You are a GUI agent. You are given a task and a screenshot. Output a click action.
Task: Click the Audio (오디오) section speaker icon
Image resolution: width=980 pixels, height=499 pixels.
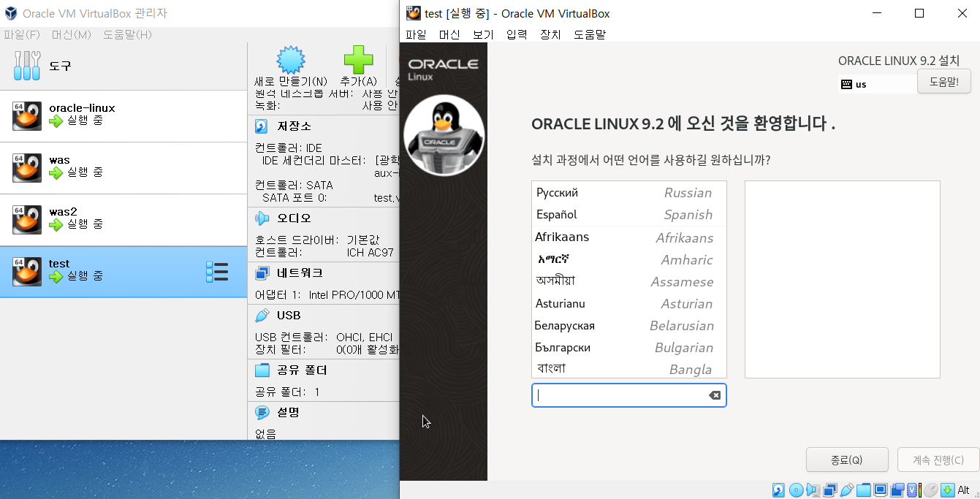click(261, 218)
